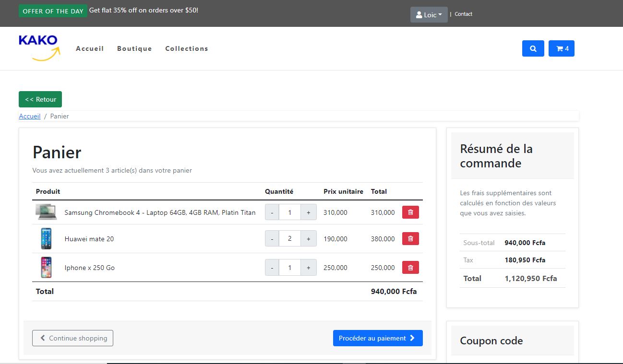
Task: Click the green Retour back button
Action: point(40,99)
